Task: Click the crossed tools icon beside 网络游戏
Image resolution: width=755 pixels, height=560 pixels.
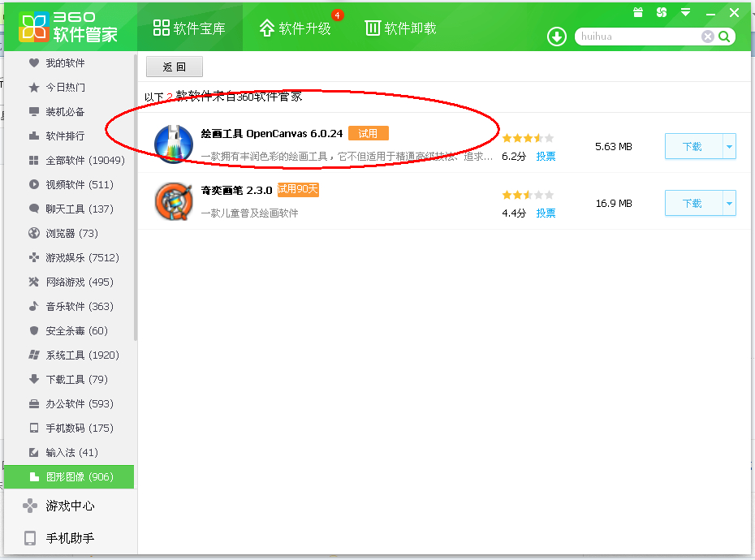Action: click(x=34, y=282)
